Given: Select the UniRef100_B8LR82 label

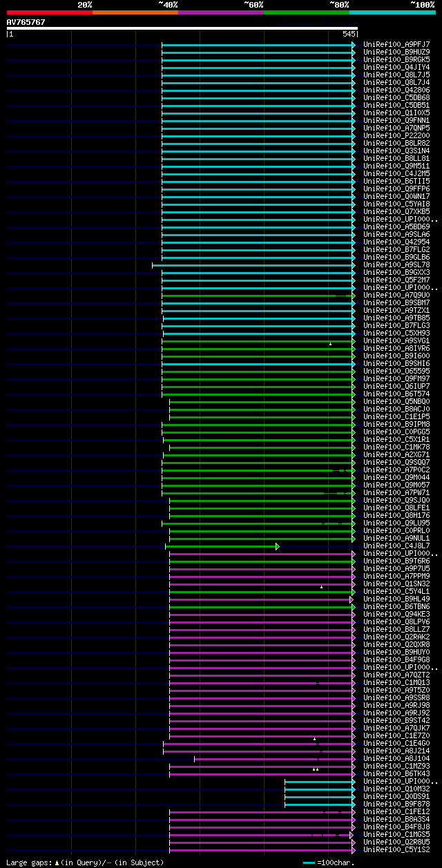Looking at the screenshot, I should click(396, 143).
